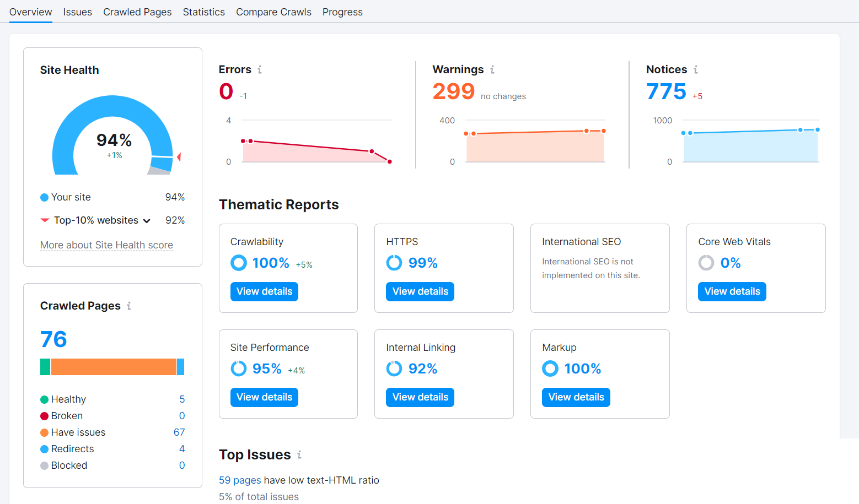Click the orange Have issues bar segment
The image size is (859, 504).
click(x=113, y=367)
